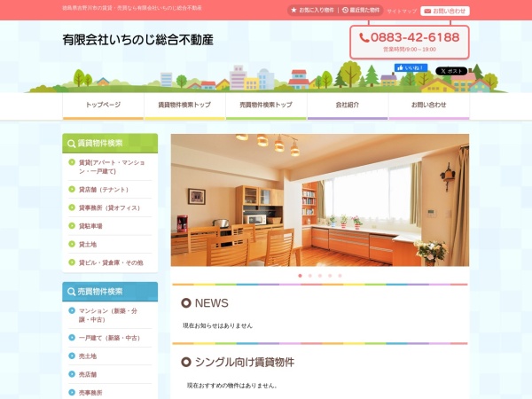Select 賃貸(アパート・マンション・一戸建て) link
Image resolution: width=532 pixels, height=399 pixels.
coord(112,167)
